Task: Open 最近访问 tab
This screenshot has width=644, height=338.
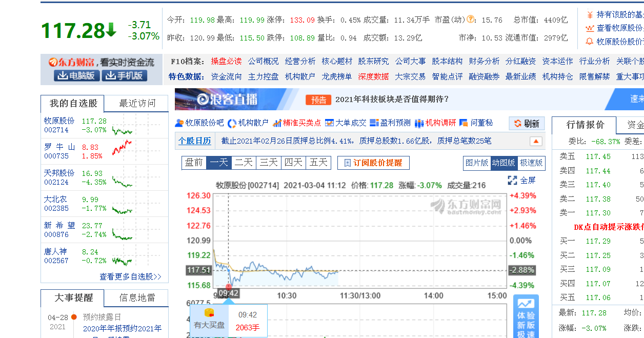Action: click(137, 104)
